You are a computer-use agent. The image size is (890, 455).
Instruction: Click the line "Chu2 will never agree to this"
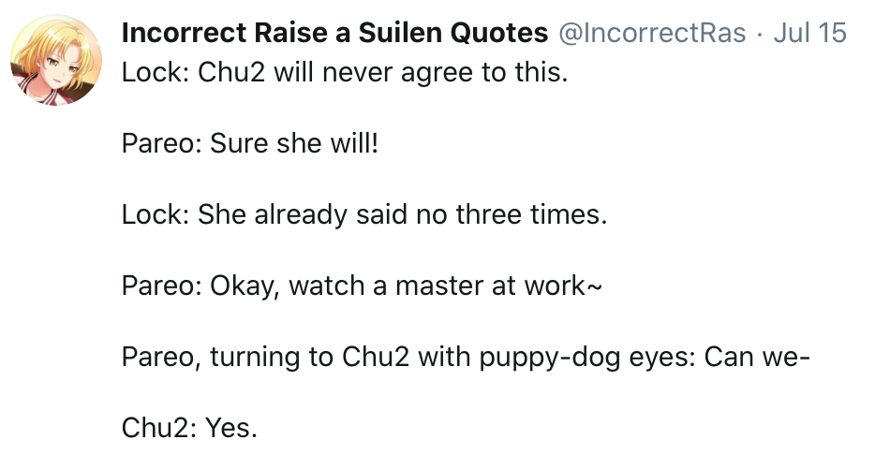pyautogui.click(x=345, y=74)
